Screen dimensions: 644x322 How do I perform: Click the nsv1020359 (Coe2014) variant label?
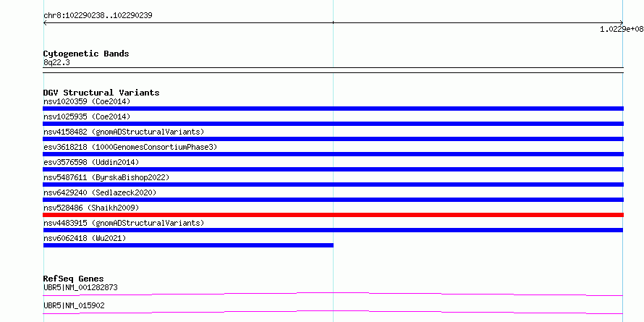[x=87, y=101]
